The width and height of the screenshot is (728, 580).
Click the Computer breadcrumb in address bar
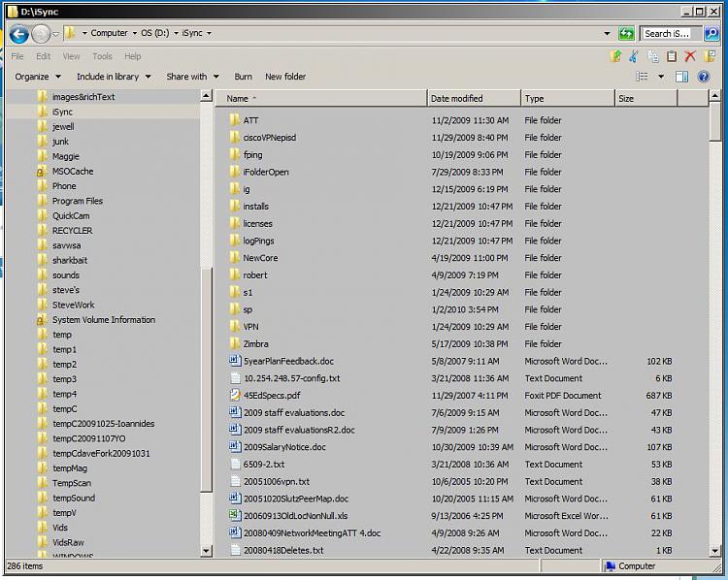pyautogui.click(x=109, y=33)
